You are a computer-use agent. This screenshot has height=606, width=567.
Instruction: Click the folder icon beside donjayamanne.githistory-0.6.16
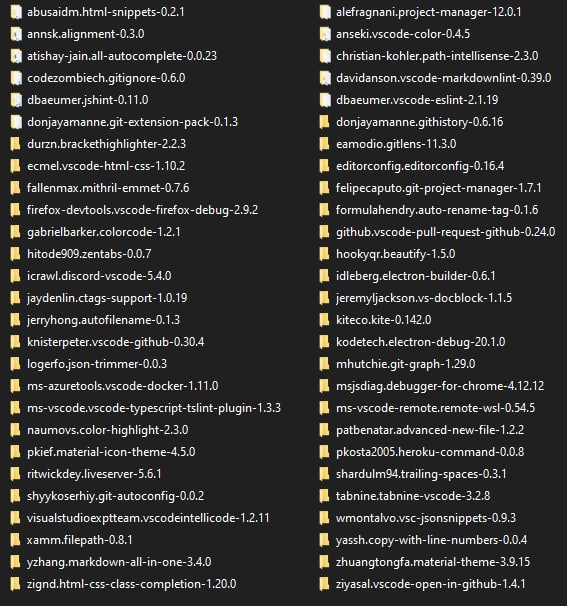[324, 122]
